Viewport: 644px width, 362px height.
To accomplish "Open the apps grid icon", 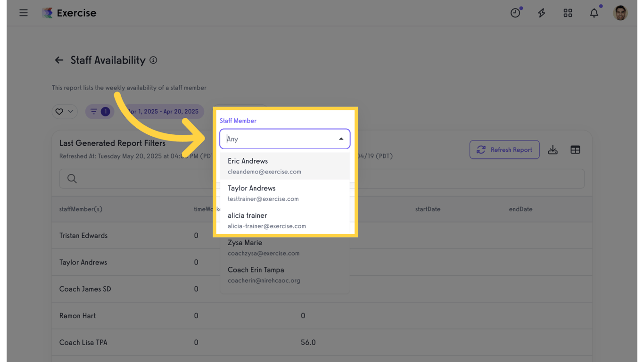I will pyautogui.click(x=568, y=13).
